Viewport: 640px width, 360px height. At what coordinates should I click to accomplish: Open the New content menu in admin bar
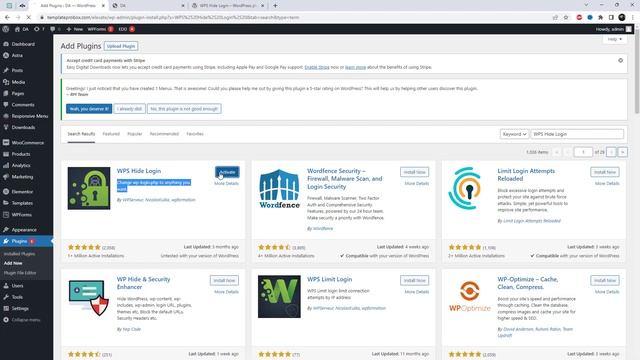point(75,29)
